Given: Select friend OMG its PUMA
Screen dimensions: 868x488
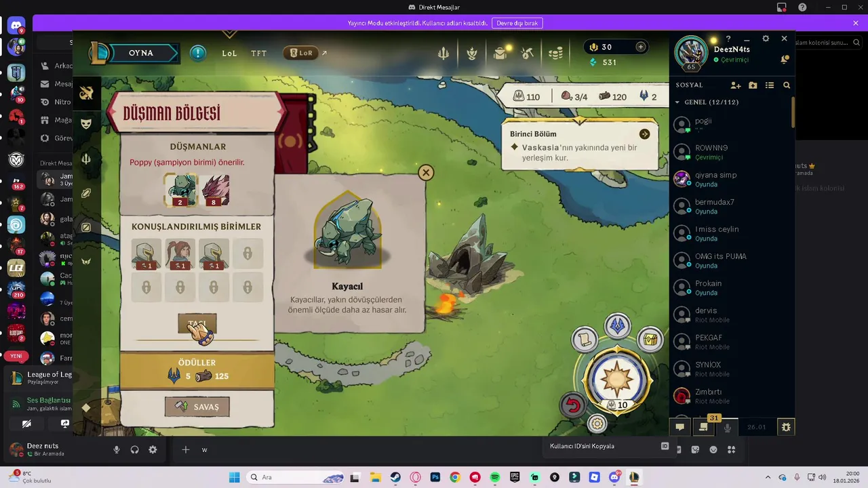Looking at the screenshot, I should click(731, 260).
